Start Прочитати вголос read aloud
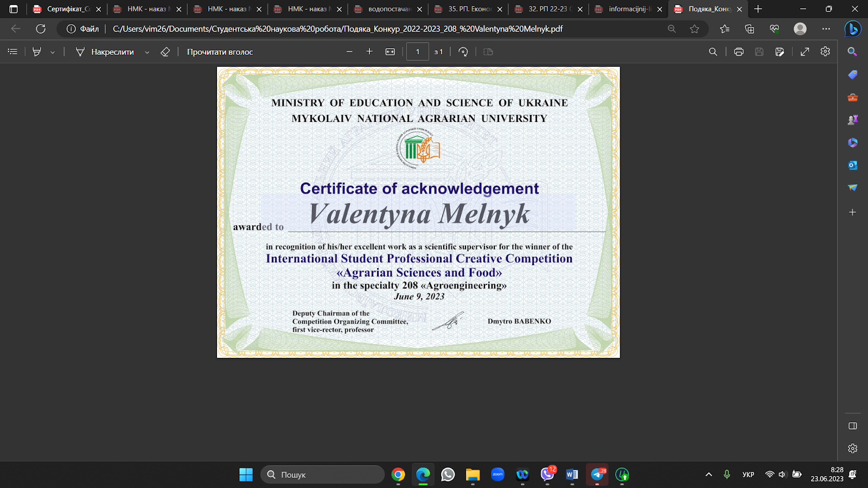 [x=220, y=52]
